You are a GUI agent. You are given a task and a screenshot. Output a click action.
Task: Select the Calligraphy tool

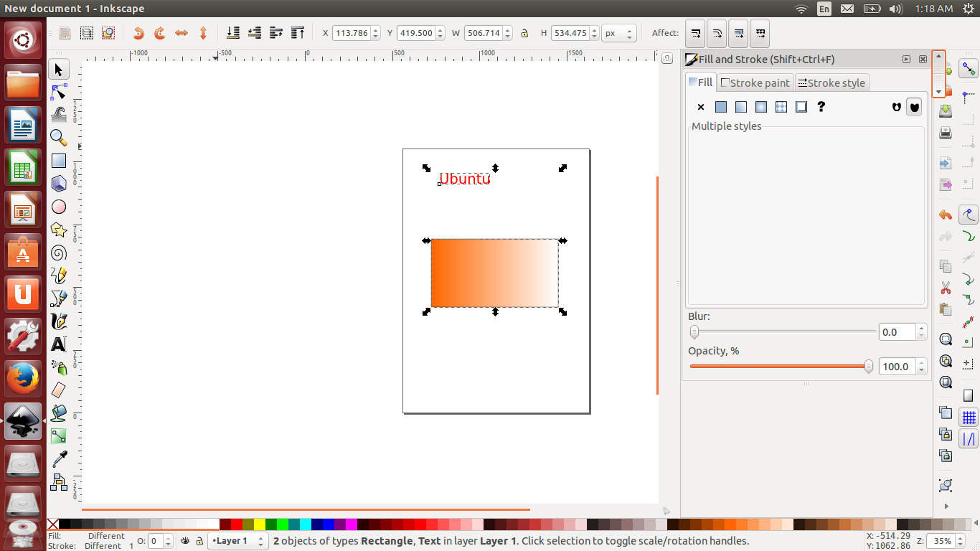(59, 321)
